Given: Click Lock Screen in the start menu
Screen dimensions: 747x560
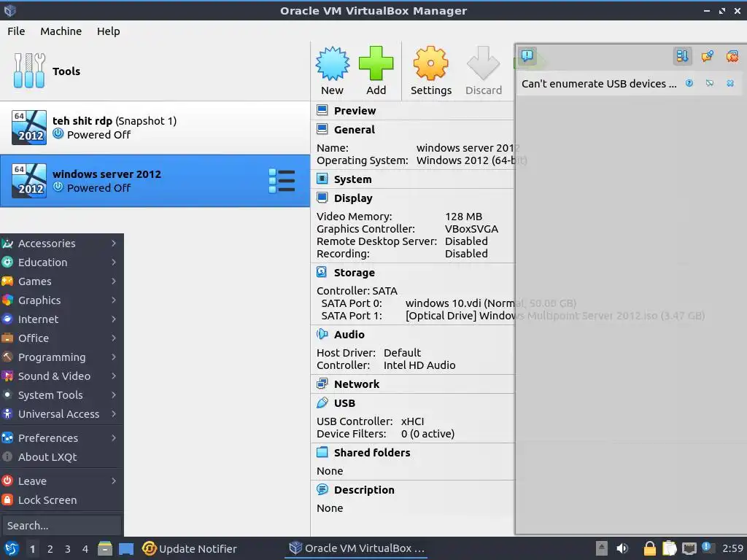Looking at the screenshot, I should coord(61,500).
